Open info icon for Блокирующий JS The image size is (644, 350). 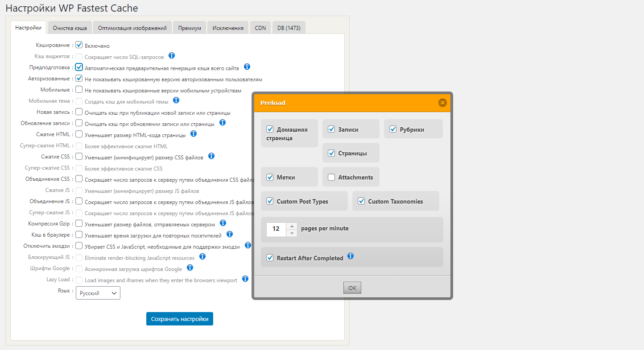[202, 256]
